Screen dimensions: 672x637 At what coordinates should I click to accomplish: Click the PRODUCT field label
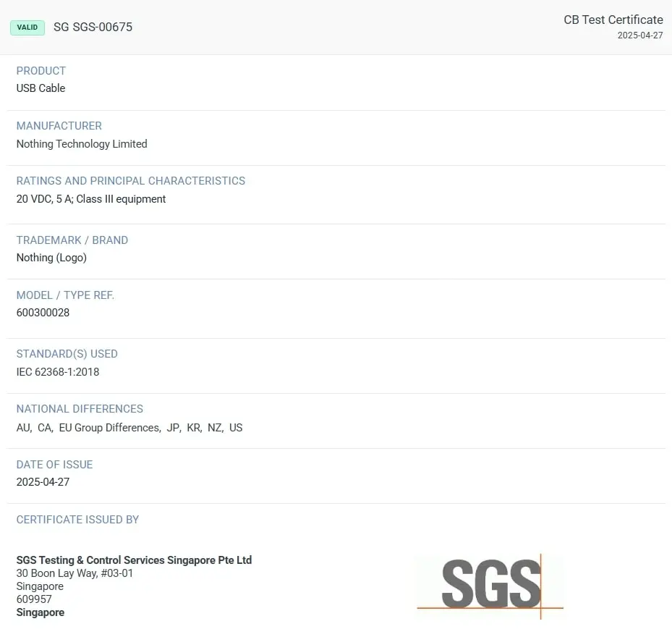pyautogui.click(x=41, y=71)
